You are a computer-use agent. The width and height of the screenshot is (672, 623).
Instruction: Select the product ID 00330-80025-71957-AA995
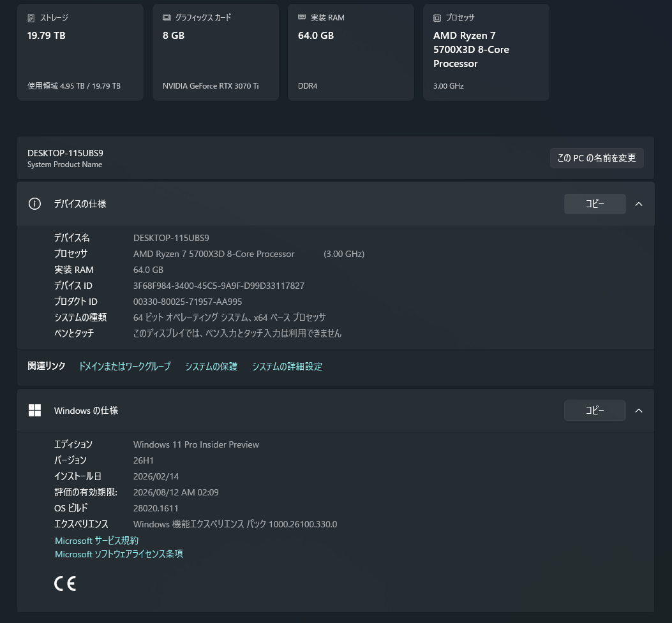[187, 302]
